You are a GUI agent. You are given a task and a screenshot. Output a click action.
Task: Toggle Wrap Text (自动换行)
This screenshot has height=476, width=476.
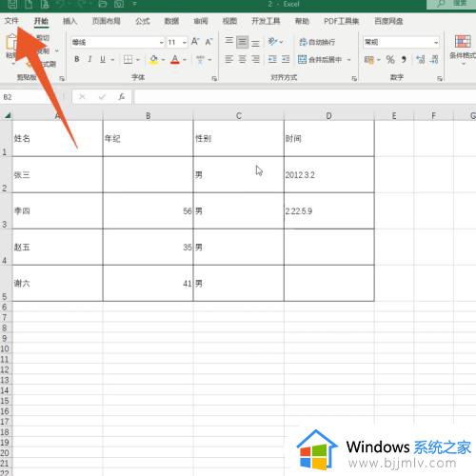tap(317, 42)
